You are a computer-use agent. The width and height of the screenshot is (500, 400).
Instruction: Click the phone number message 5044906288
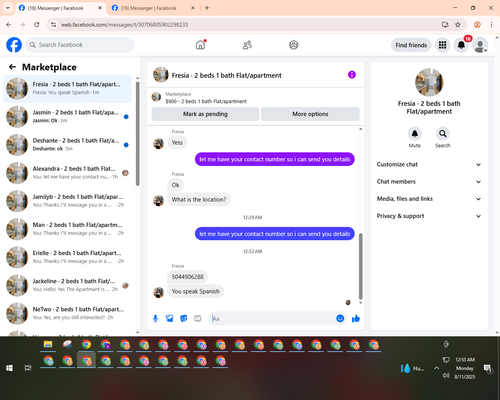187,277
